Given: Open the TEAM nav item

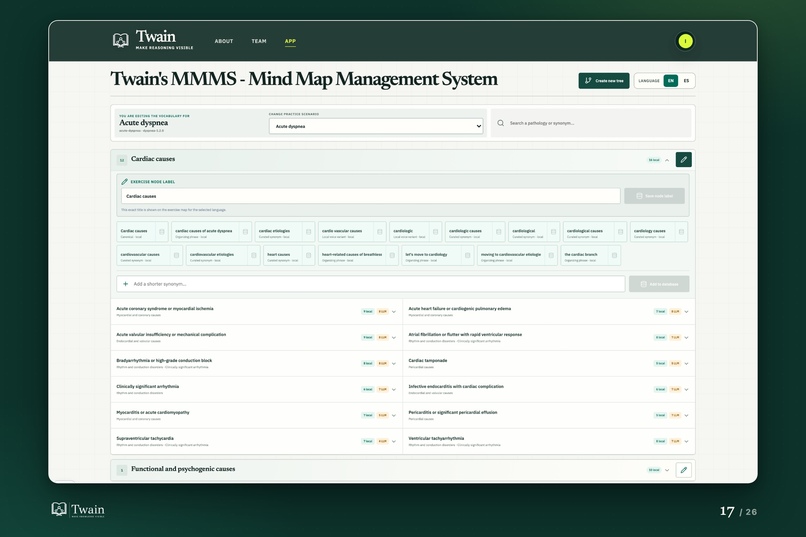Looking at the screenshot, I should [259, 41].
